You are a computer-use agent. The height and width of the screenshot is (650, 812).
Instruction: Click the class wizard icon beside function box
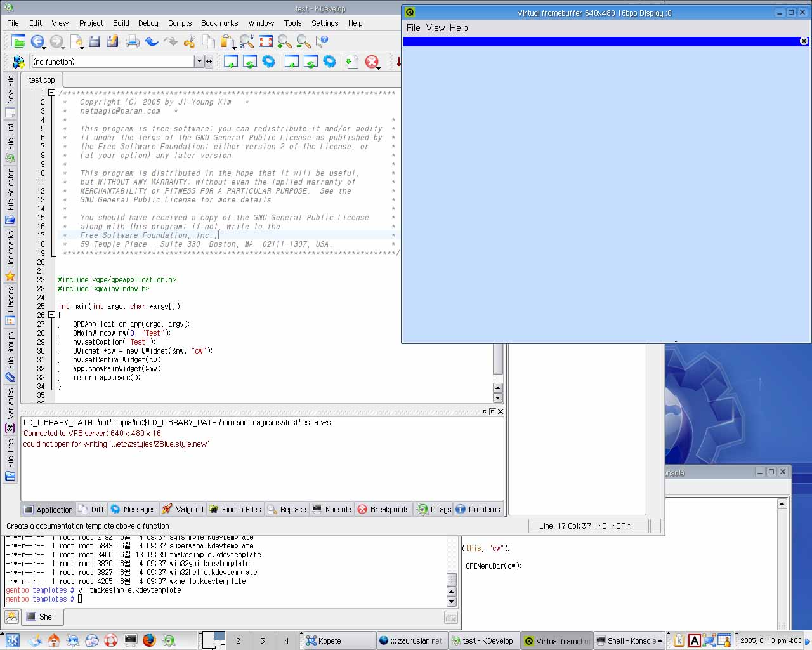pyautogui.click(x=18, y=62)
